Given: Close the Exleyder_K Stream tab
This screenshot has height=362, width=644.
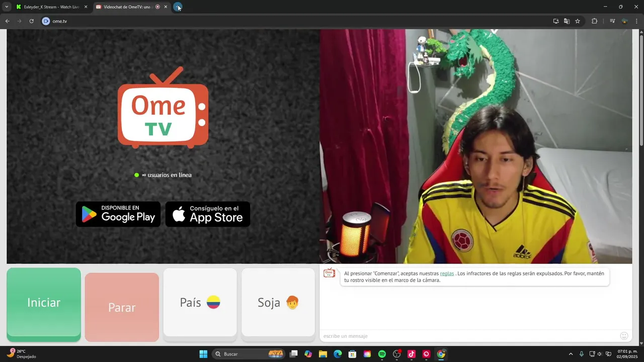Looking at the screenshot, I should tap(86, 7).
